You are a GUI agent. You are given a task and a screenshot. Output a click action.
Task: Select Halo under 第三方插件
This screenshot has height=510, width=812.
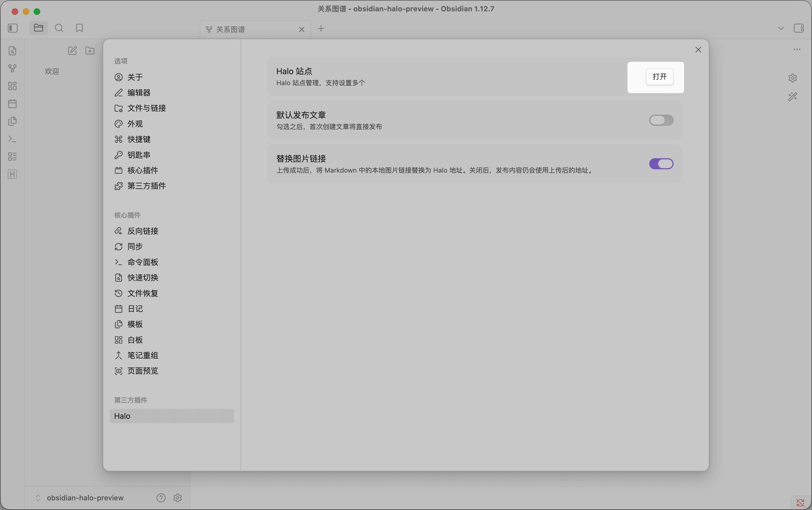click(x=172, y=416)
